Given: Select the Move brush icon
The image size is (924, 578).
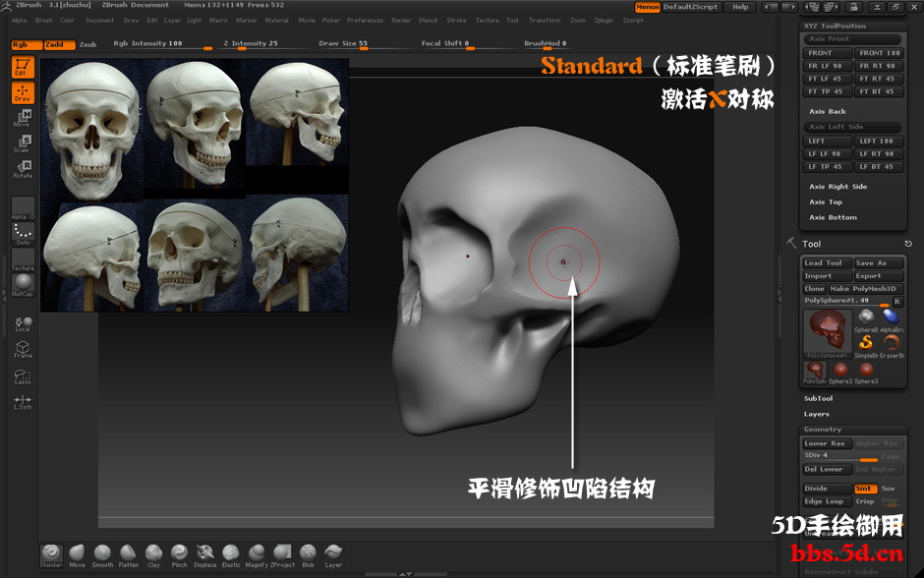Looking at the screenshot, I should click(78, 556).
